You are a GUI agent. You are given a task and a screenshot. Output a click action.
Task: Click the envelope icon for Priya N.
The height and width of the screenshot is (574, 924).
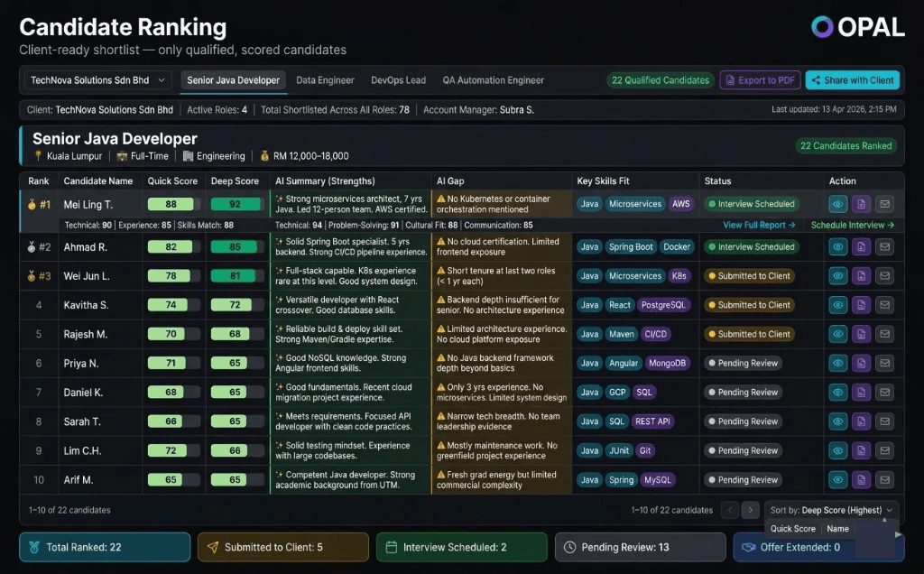(884, 363)
